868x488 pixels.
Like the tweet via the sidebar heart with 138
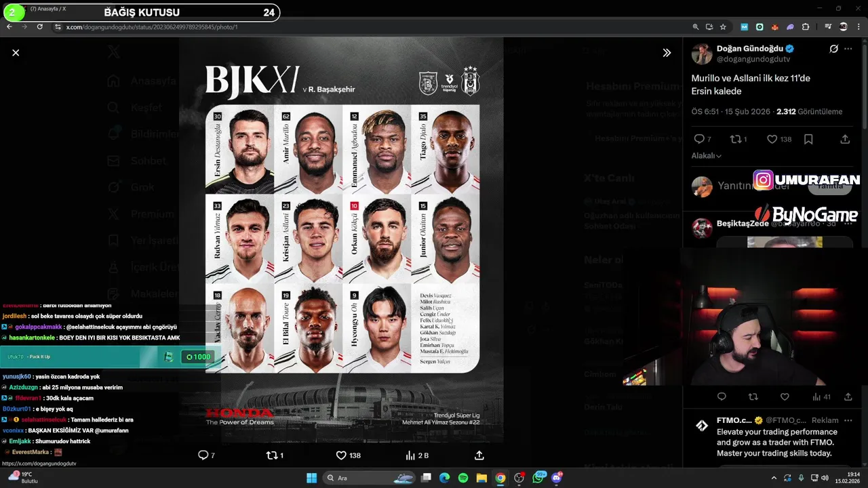tap(779, 139)
